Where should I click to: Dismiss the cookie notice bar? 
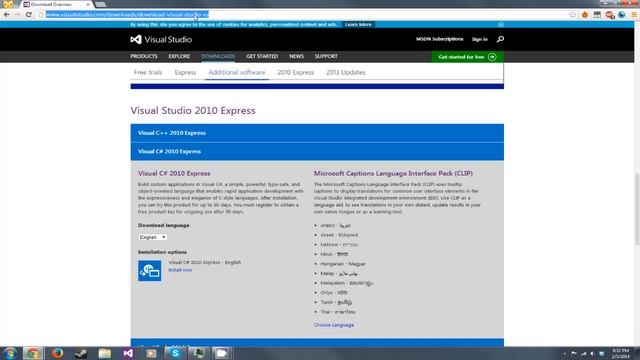click(x=501, y=24)
